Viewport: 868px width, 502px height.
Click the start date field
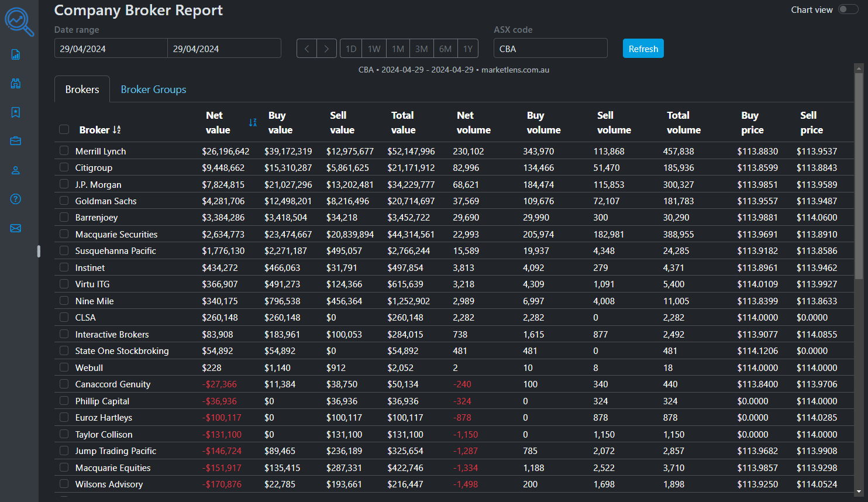coord(111,49)
